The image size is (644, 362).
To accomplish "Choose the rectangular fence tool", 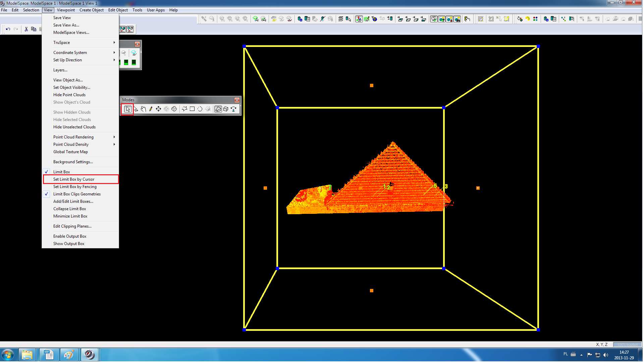I will 192,109.
